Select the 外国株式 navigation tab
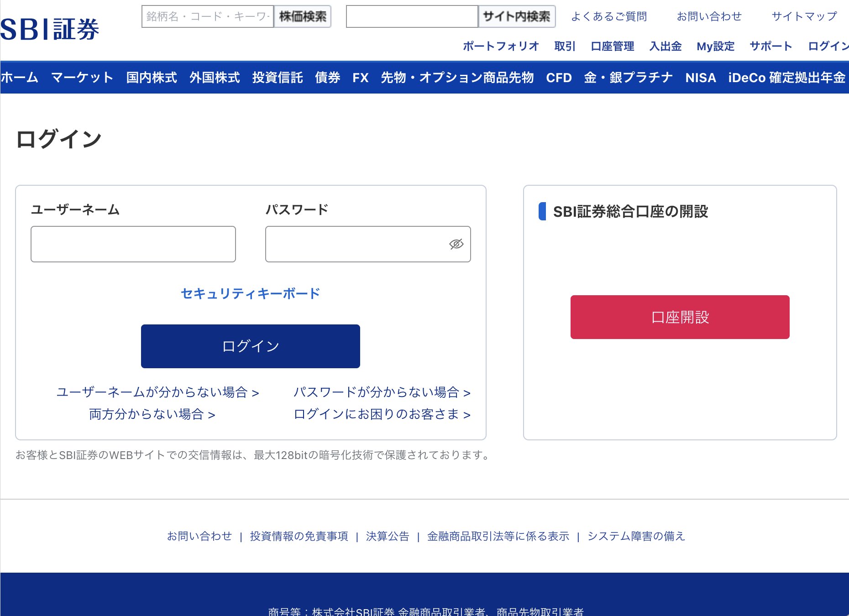The height and width of the screenshot is (616, 849). [x=215, y=78]
